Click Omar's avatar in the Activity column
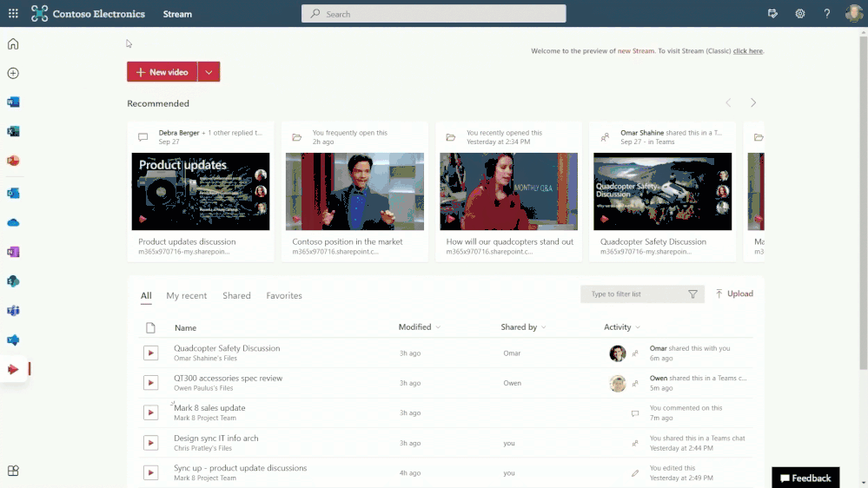Screen dimensions: 868x488 (617, 353)
